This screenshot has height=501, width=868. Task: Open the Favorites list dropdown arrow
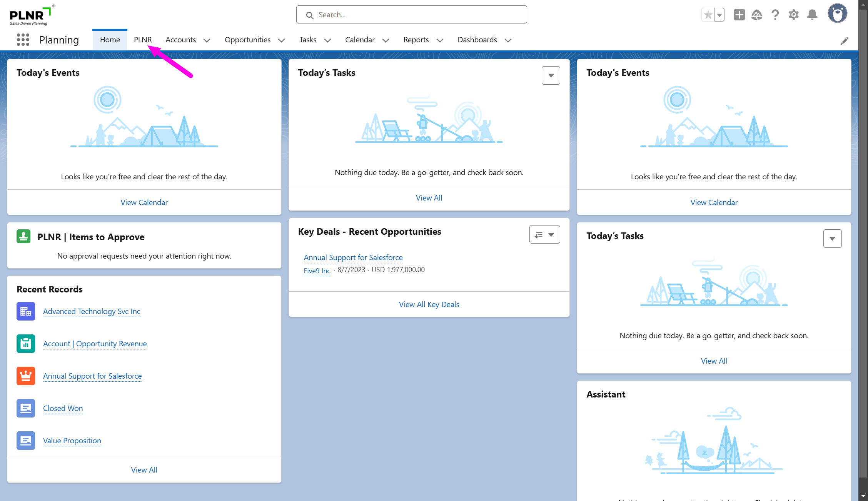tap(719, 15)
